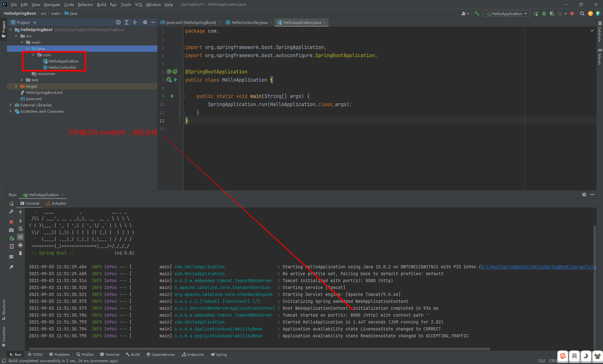Open the Endpoints tool window
The width and height of the screenshot is (603, 364).
pyautogui.click(x=193, y=354)
